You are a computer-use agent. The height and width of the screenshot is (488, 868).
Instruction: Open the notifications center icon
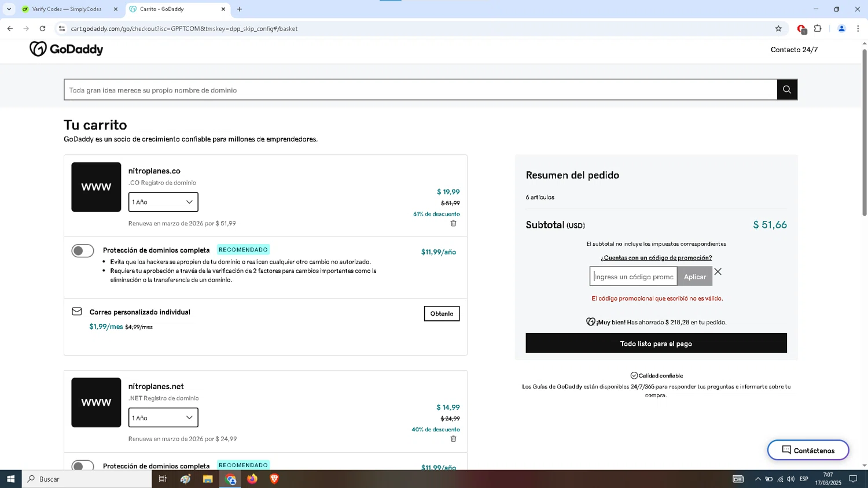pyautogui.click(x=853, y=479)
